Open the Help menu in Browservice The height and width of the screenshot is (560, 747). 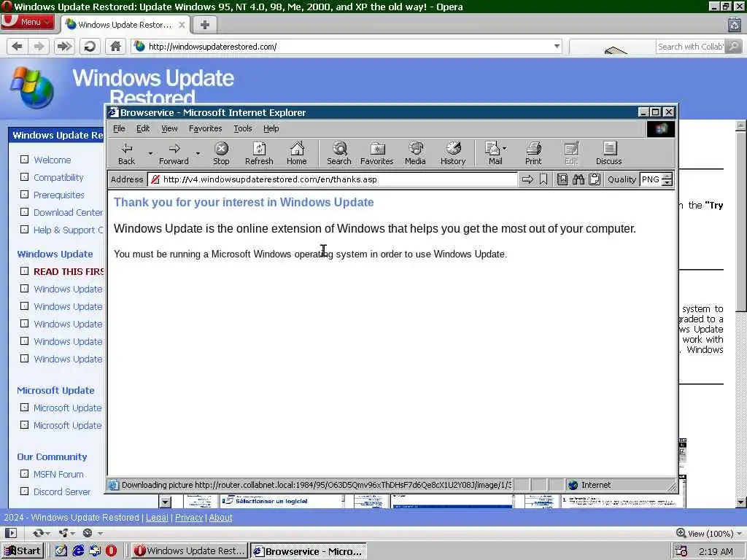[271, 128]
